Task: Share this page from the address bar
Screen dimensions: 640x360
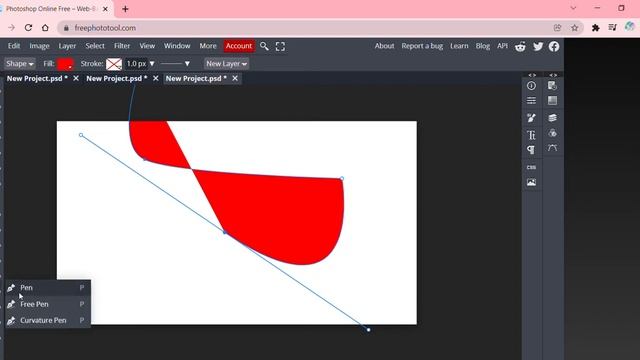Action: pos(557,28)
